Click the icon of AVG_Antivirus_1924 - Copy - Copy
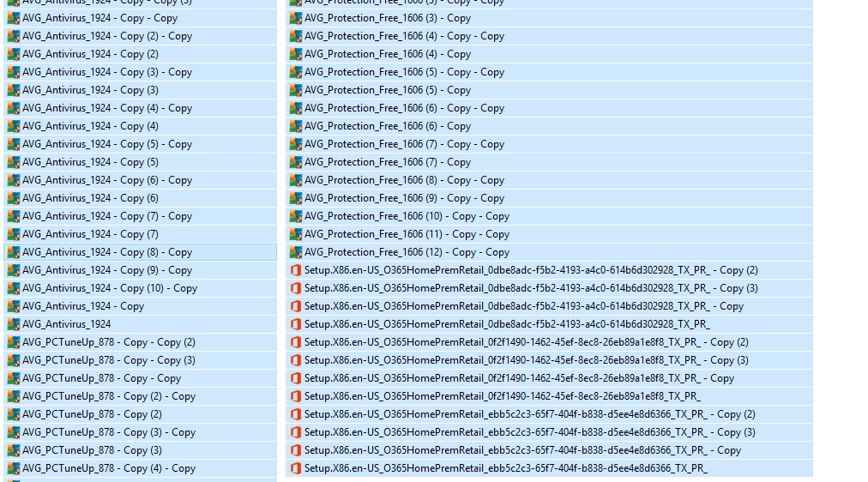 (x=13, y=18)
